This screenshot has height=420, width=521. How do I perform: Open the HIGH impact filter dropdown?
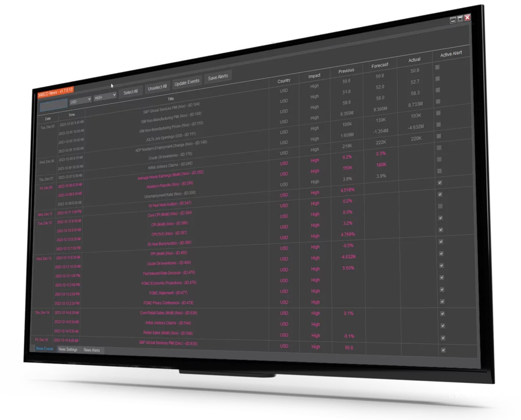tap(105, 97)
